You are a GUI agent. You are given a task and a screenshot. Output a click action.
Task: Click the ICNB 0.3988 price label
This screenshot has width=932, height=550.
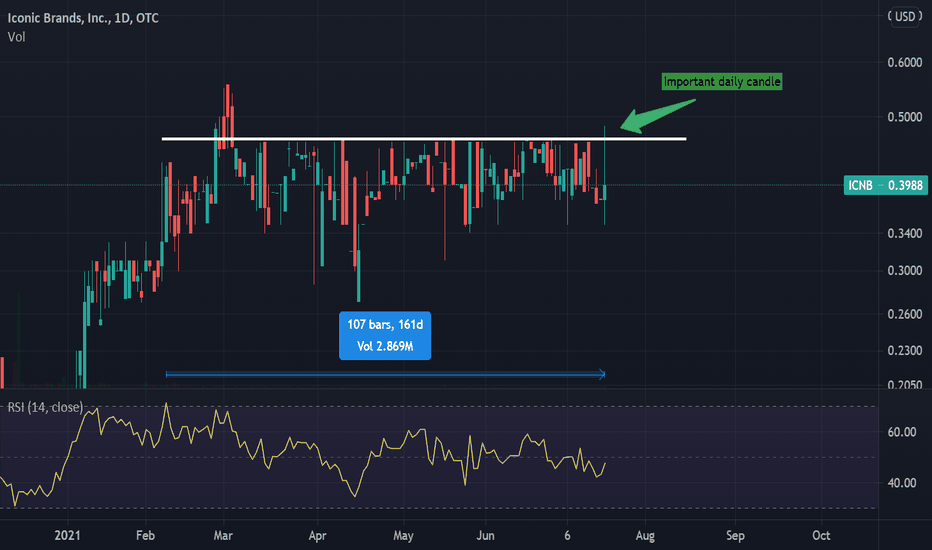point(885,186)
